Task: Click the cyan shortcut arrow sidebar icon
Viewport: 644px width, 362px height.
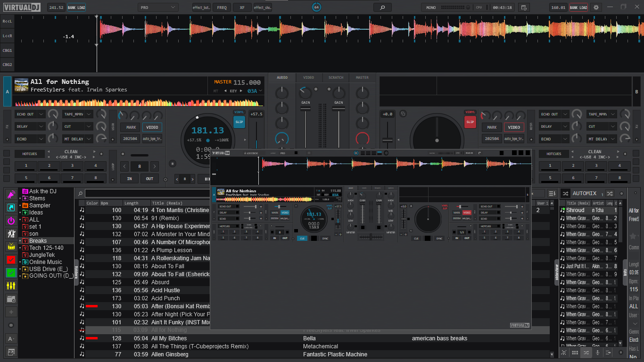Action: (11, 207)
